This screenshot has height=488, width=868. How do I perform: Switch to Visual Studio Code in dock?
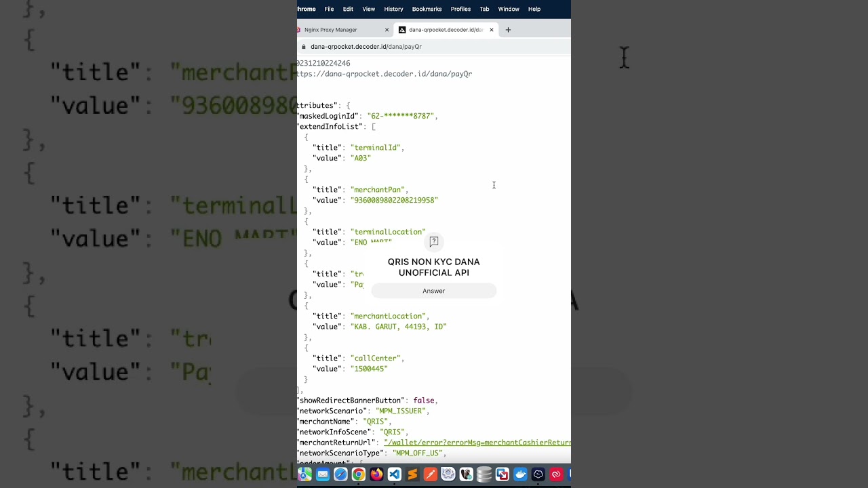click(x=395, y=474)
